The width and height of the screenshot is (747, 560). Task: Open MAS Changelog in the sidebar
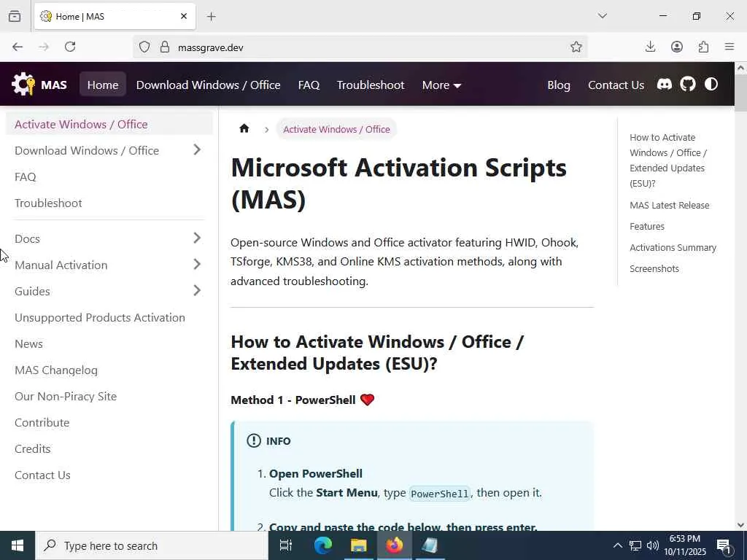(56, 370)
